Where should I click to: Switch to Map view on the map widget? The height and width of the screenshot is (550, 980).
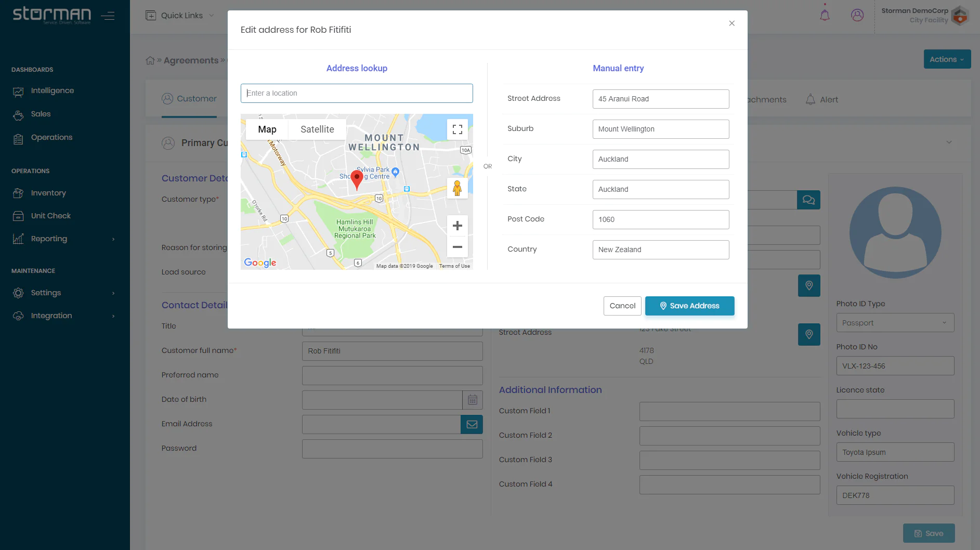point(267,129)
